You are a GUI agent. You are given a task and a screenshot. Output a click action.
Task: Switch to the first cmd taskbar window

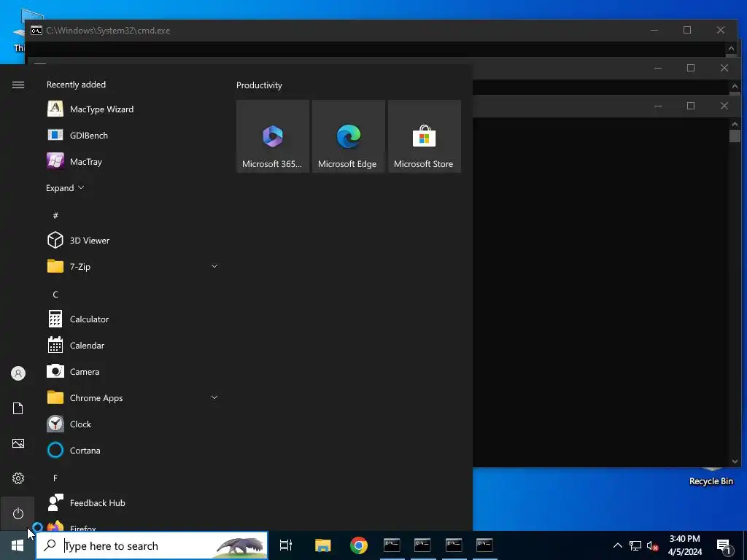coord(392,545)
